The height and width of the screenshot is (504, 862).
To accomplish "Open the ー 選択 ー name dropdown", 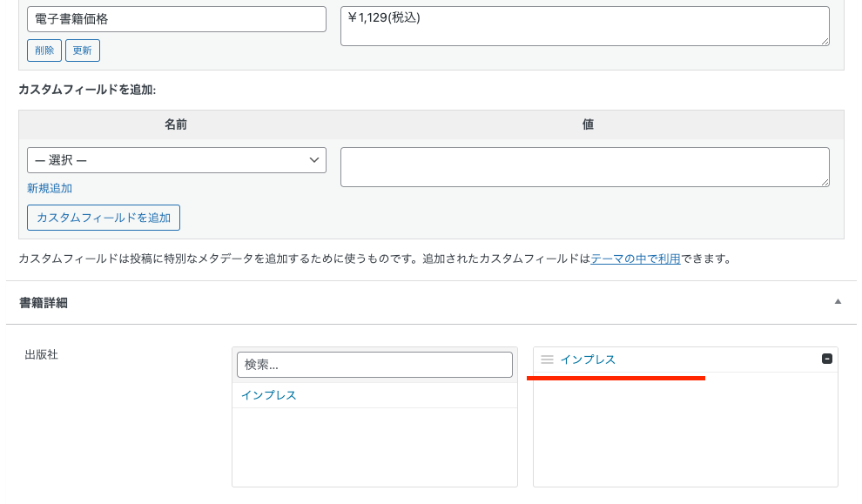I will pyautogui.click(x=177, y=160).
